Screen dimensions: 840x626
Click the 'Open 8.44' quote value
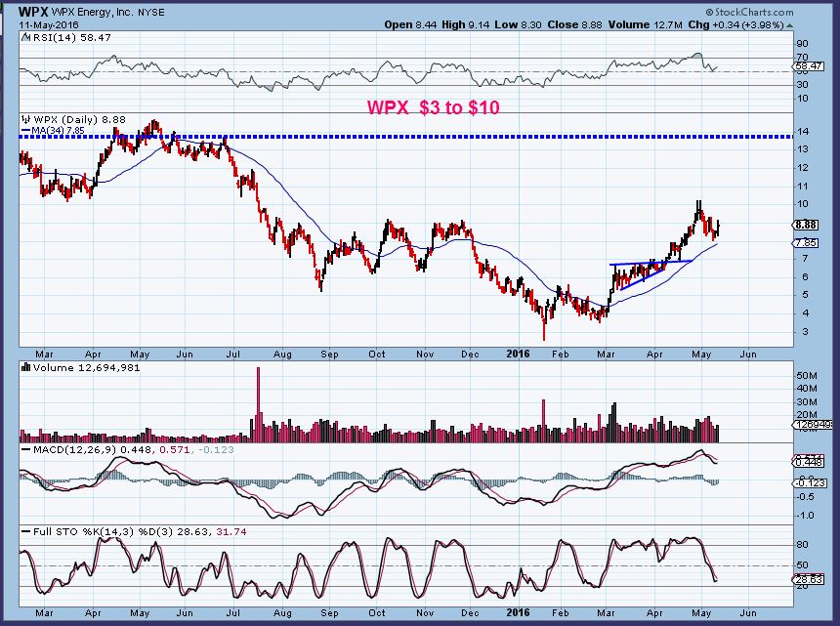coord(410,24)
